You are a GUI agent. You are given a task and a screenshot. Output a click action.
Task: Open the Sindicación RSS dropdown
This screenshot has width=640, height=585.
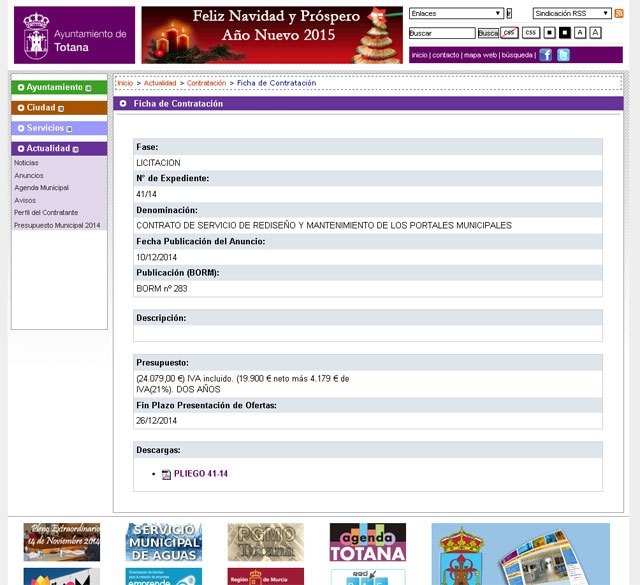coord(571,13)
